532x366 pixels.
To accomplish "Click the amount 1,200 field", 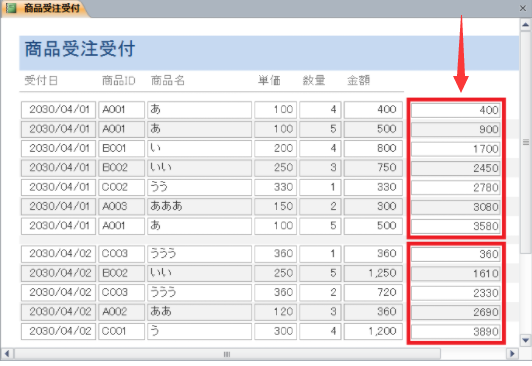I will click(373, 331).
